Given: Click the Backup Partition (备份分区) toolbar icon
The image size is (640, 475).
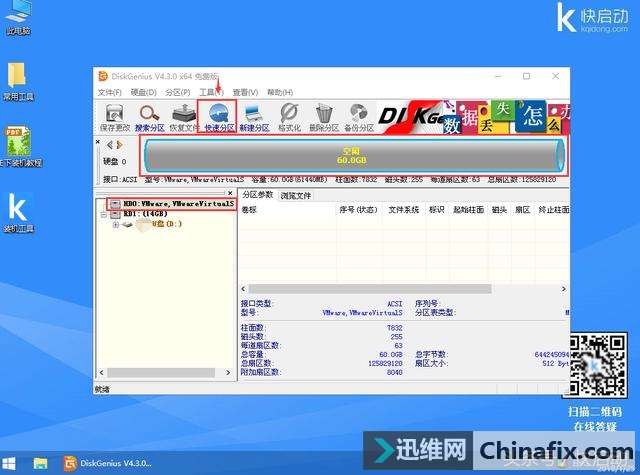Looking at the screenshot, I should pos(359,118).
